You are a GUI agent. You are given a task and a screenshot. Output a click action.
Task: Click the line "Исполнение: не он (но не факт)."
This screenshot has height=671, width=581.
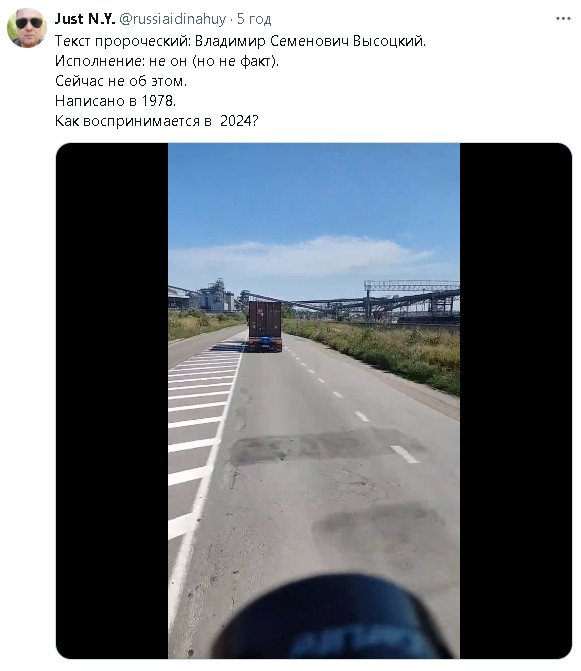pyautogui.click(x=167, y=61)
